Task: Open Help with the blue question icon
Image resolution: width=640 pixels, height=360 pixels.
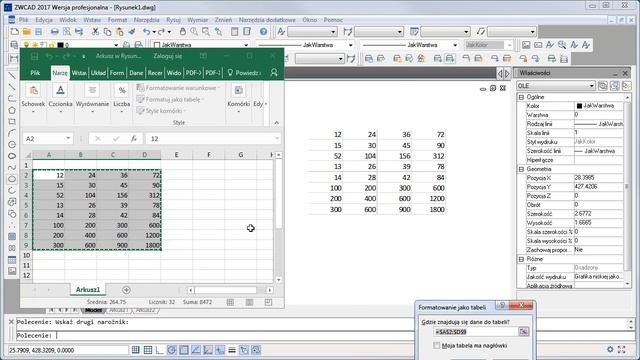Action: click(263, 31)
